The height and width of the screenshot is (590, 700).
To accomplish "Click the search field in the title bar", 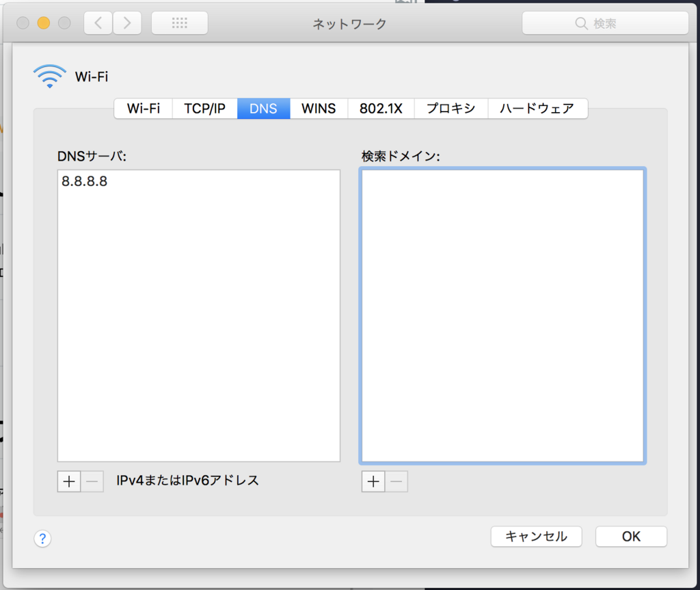I will (605, 23).
